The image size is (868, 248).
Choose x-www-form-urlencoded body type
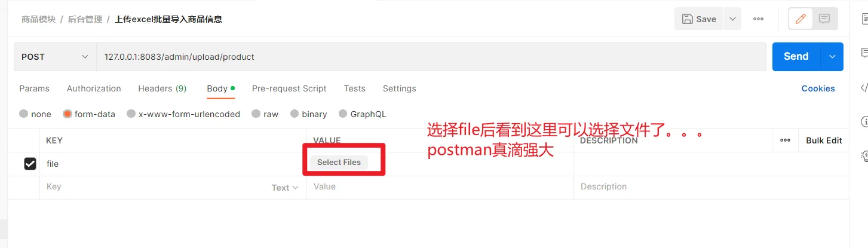[131, 114]
